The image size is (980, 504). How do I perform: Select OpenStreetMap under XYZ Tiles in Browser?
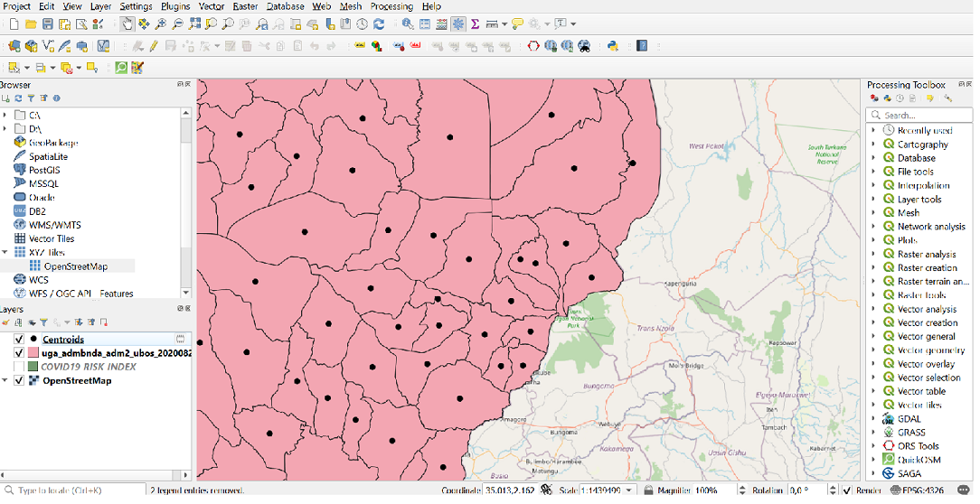75,266
